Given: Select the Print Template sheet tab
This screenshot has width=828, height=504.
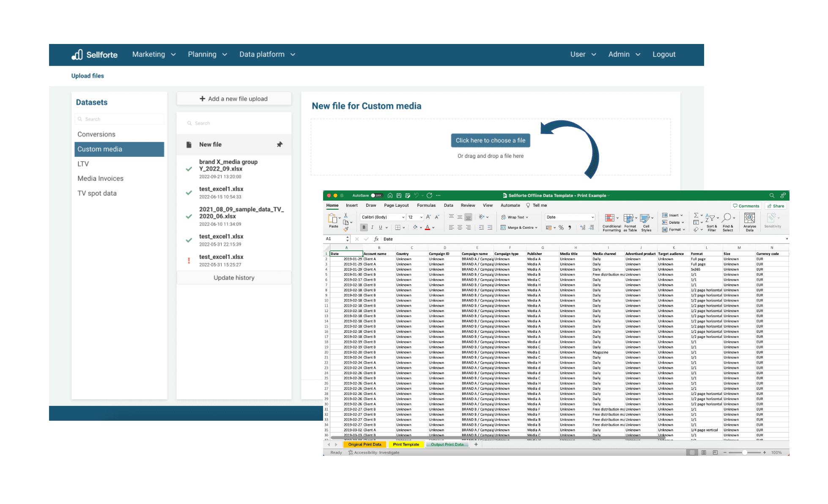Looking at the screenshot, I should point(406,444).
